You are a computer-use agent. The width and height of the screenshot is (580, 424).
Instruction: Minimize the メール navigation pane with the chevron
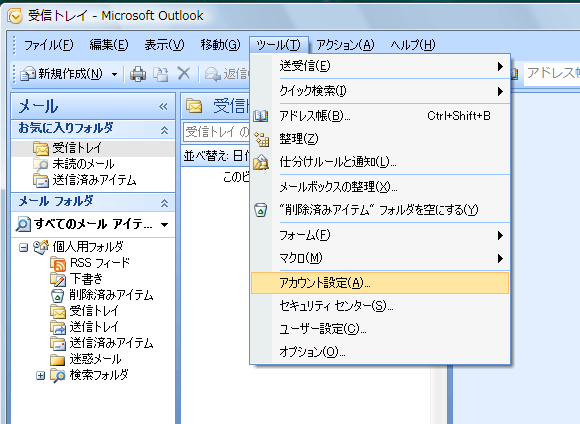tap(163, 107)
